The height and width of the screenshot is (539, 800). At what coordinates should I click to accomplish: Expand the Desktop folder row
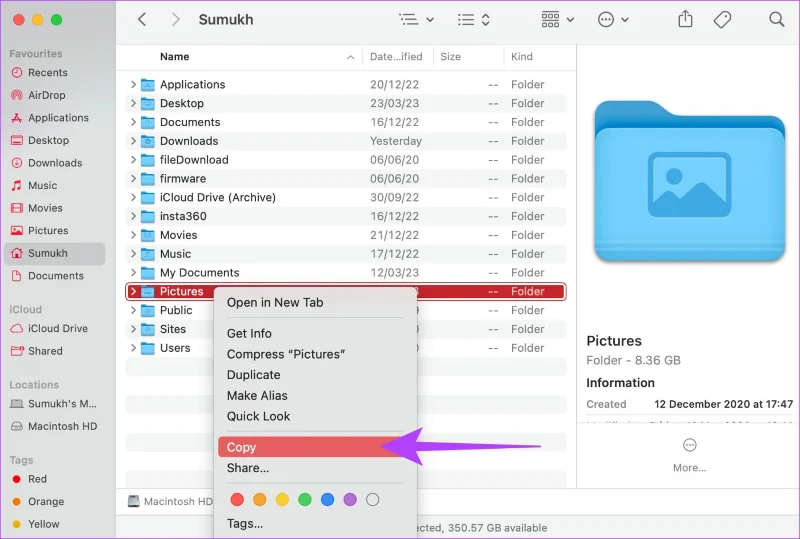133,103
